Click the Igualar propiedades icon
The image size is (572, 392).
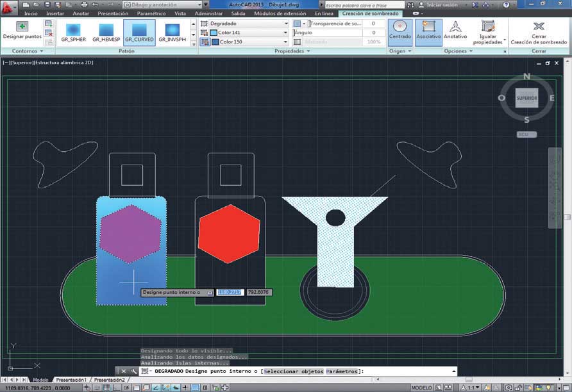tap(488, 27)
